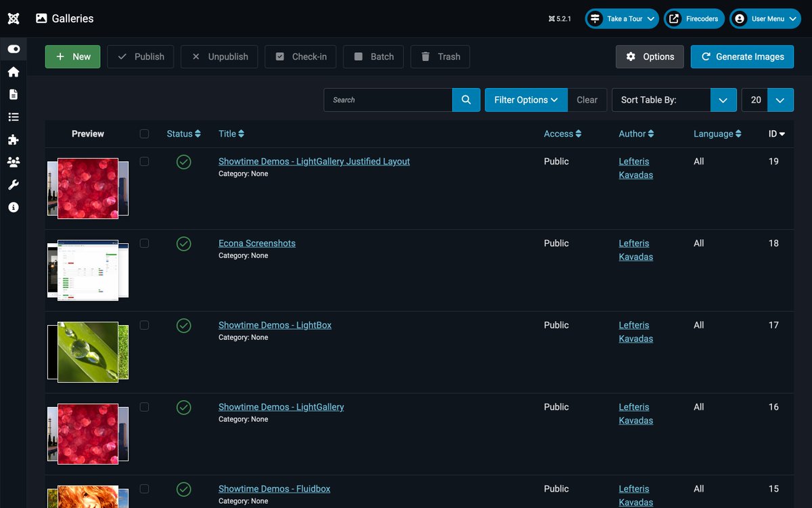Click preview thumbnail of ID 16 LightGallery
This screenshot has width=812, height=508.
88,434
